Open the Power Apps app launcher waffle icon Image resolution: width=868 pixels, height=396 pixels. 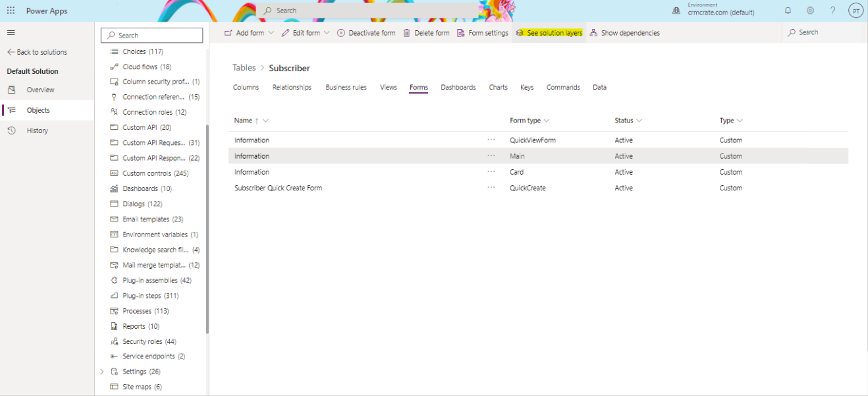(10, 10)
